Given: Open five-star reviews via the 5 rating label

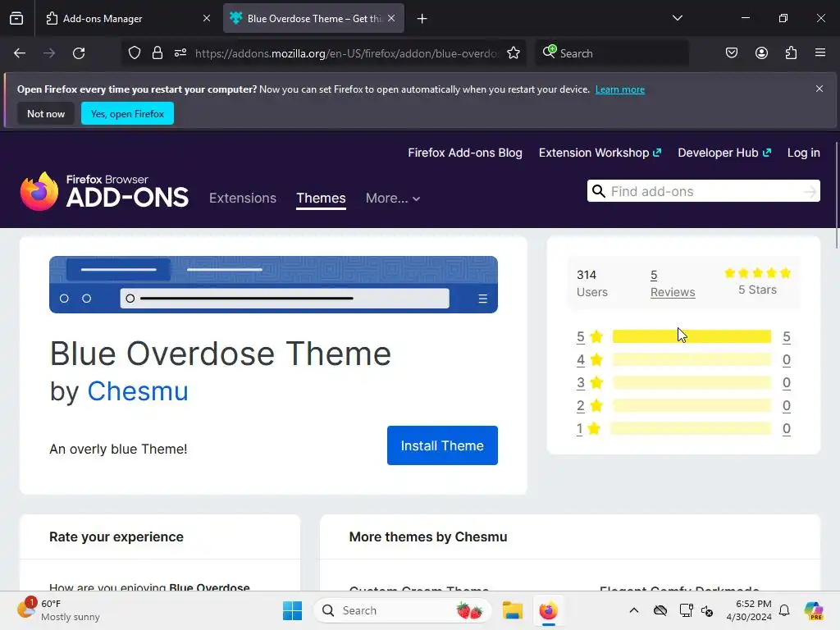Looking at the screenshot, I should [x=581, y=336].
